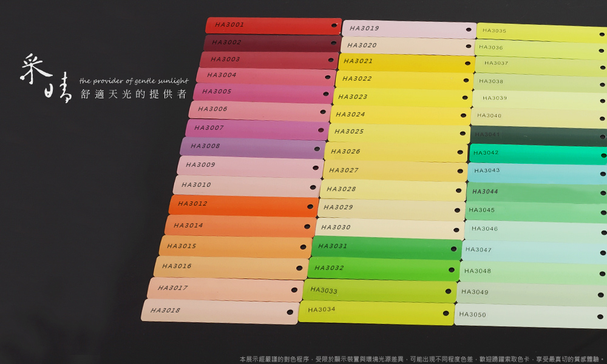Select the orange HA3012 swatch
The height and width of the screenshot is (364, 607).
coord(243,206)
